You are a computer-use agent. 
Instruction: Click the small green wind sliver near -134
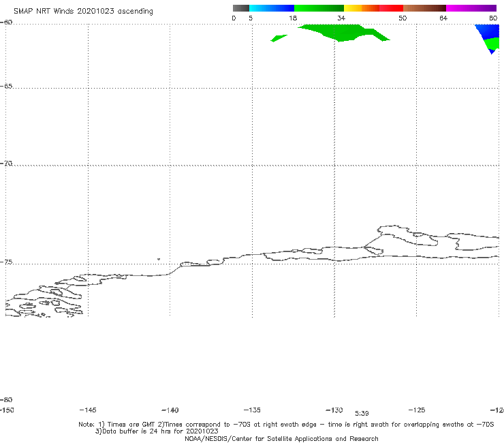tap(279, 38)
